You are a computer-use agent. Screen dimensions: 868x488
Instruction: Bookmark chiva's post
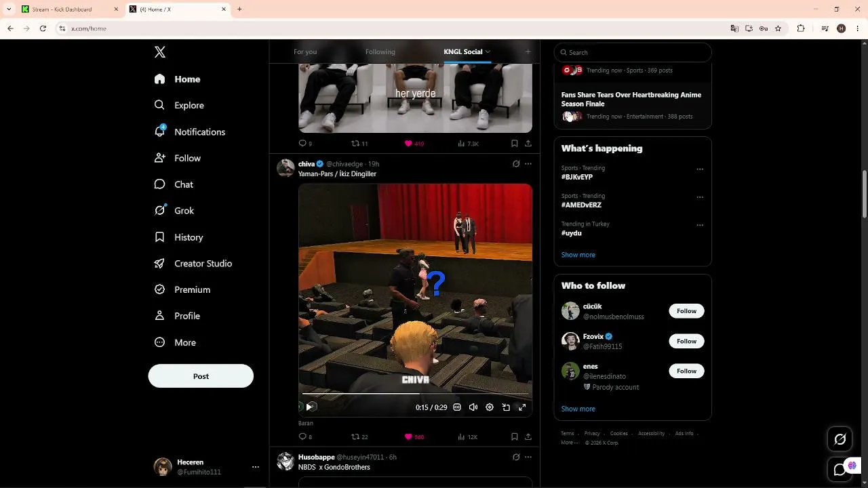[515, 437]
